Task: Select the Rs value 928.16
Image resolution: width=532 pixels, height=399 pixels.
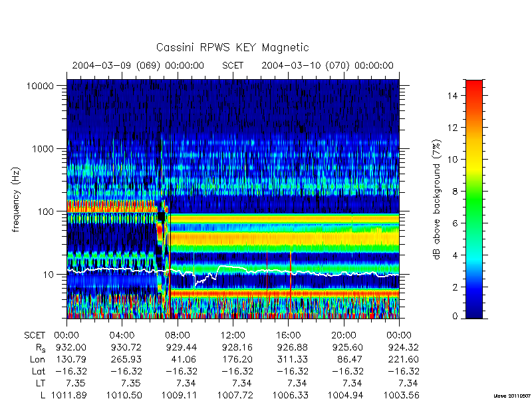Action: point(237,347)
